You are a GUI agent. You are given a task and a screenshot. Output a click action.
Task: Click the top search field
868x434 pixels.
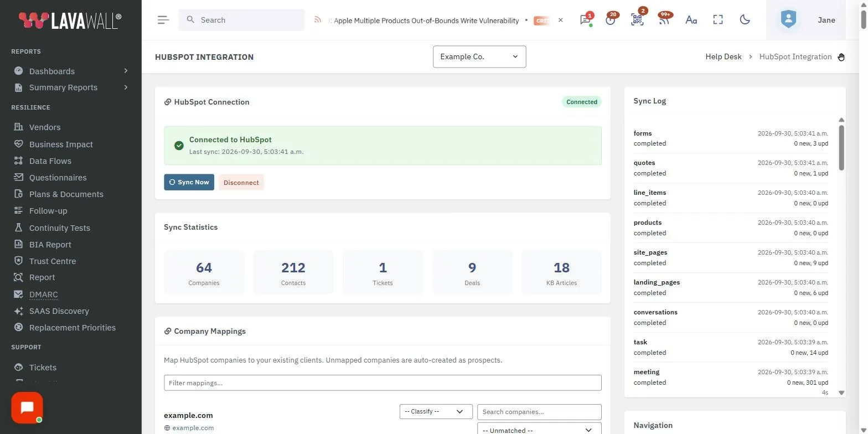[241, 20]
